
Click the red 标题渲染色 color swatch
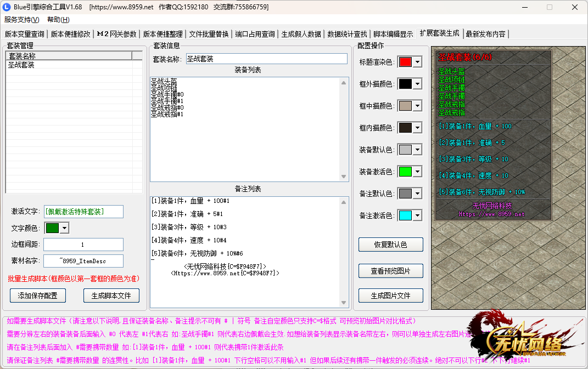(x=405, y=62)
